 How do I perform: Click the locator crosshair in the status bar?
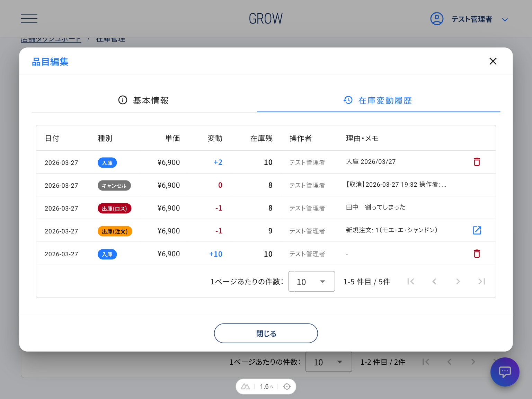click(287, 386)
